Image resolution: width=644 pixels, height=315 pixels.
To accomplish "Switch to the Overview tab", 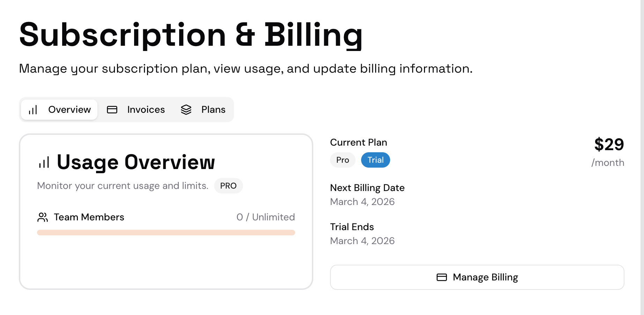I will click(x=59, y=110).
